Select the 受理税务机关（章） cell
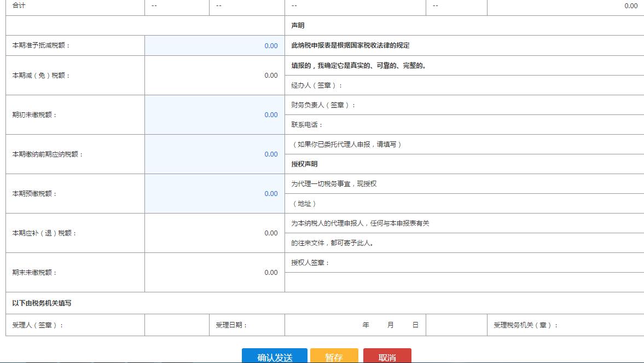 (x=565, y=325)
